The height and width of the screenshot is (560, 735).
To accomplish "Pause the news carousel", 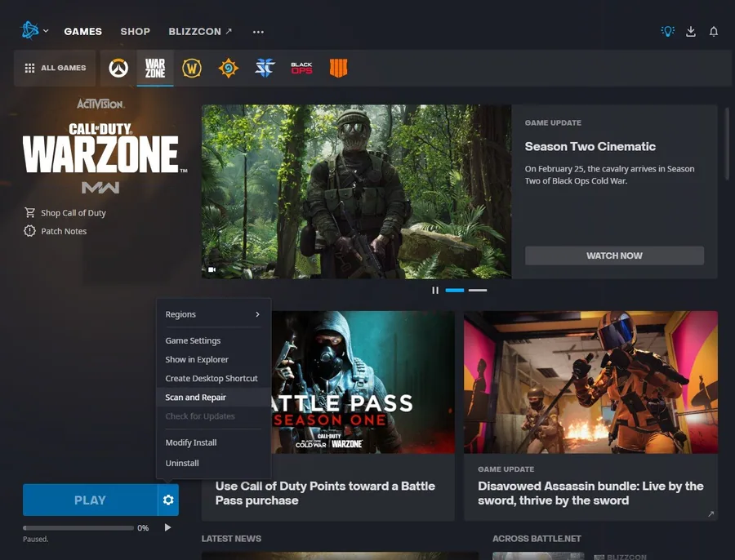I will [x=435, y=291].
